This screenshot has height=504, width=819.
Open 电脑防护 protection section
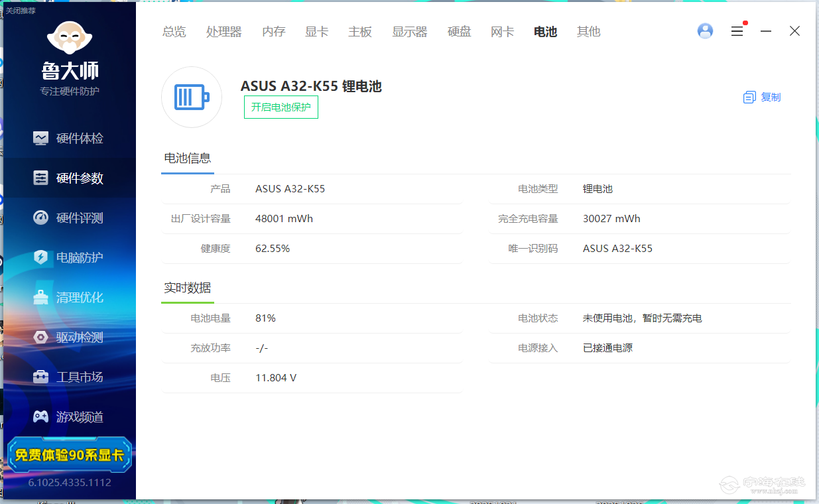click(70, 258)
